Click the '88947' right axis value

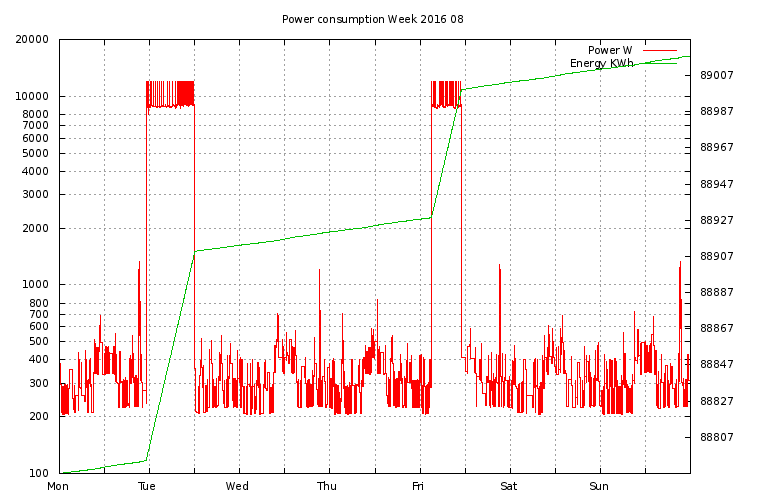pyautogui.click(x=717, y=184)
